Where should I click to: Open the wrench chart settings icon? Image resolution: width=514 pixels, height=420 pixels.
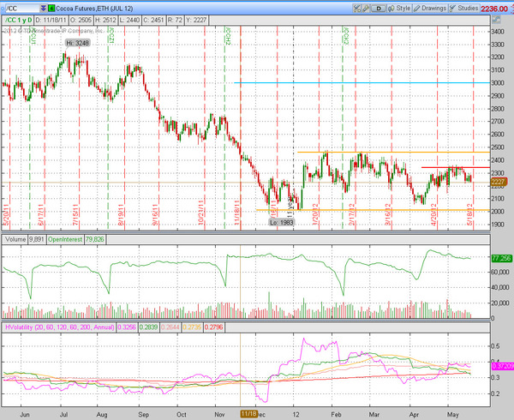tap(366, 9)
